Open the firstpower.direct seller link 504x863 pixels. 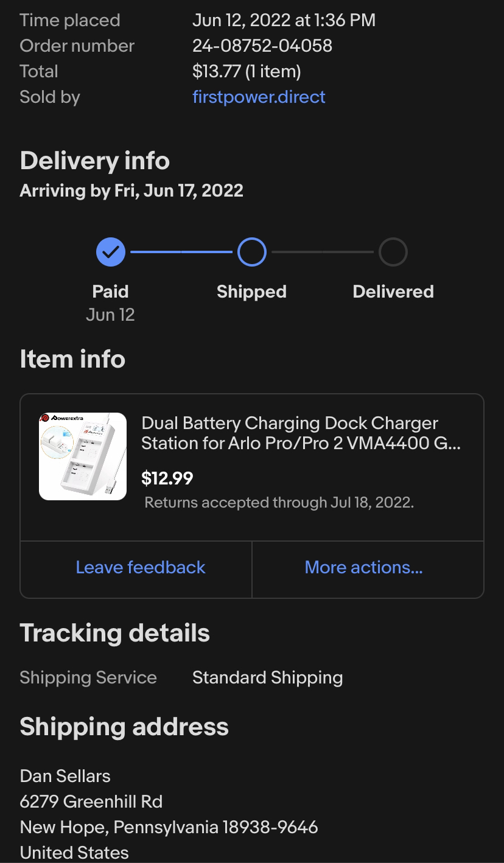259,97
